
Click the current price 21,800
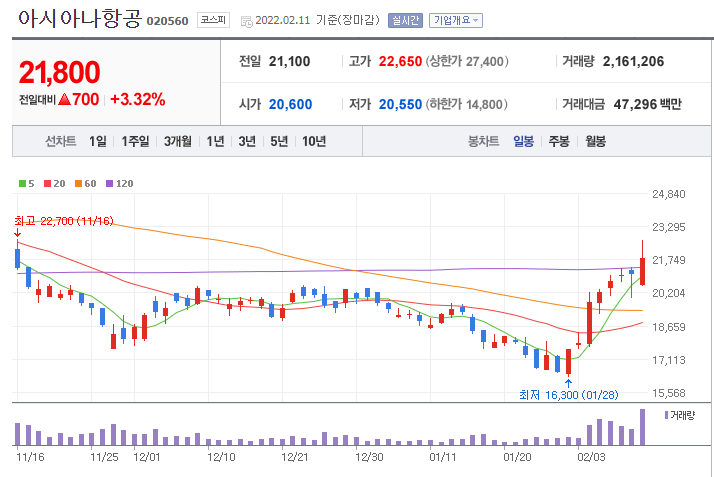(59, 72)
